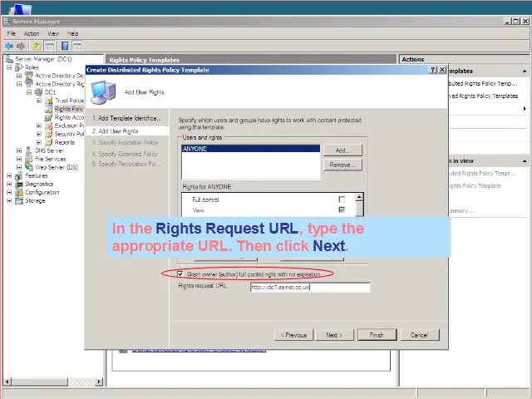The width and height of the screenshot is (532, 399).
Task: Click the Features icon in tree
Action: pyautogui.click(x=19, y=175)
